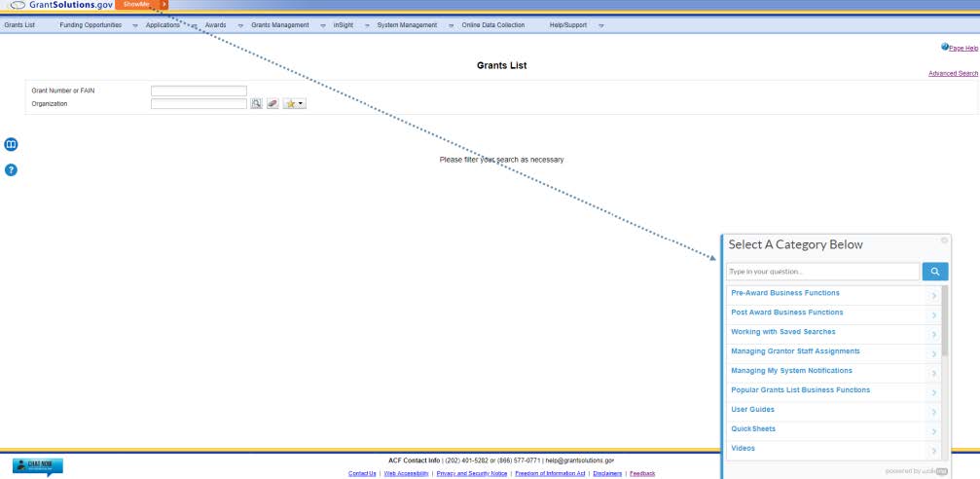This screenshot has height=479, width=980.
Task: Open the star saved searches dropdown
Action: click(x=294, y=103)
